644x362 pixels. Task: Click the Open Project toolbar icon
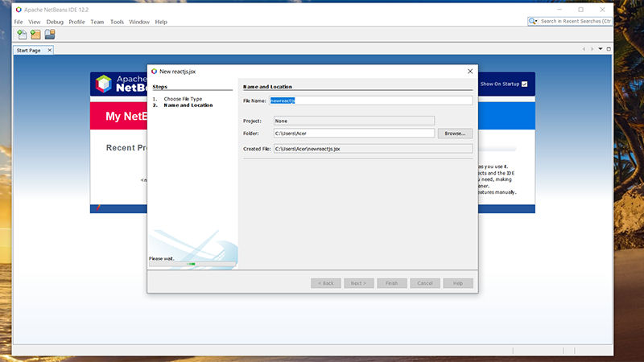(50, 34)
